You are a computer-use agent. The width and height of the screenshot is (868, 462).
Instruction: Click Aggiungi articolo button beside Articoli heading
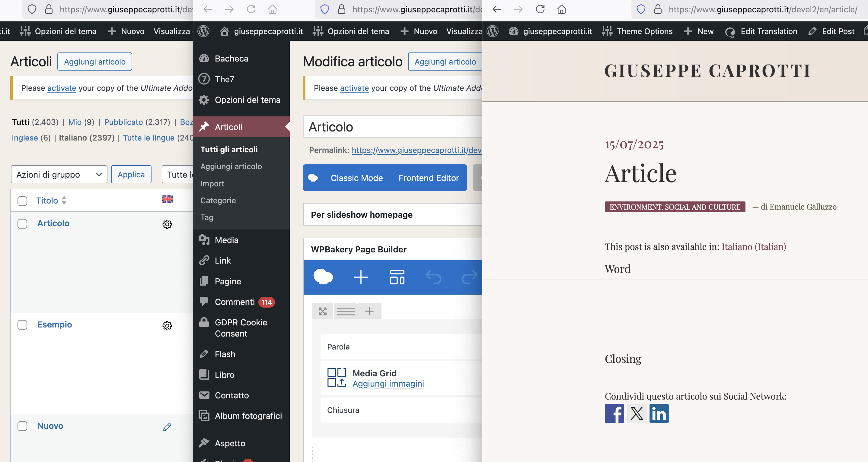[x=95, y=62]
